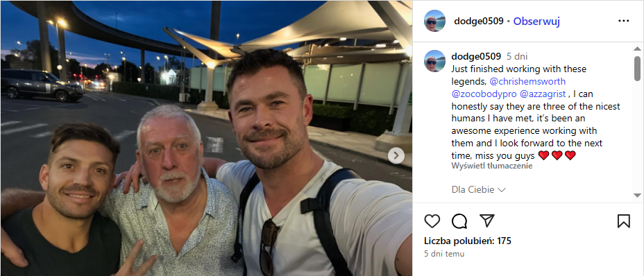Open the comment speech bubble icon
This screenshot has width=644, height=276.
click(459, 221)
